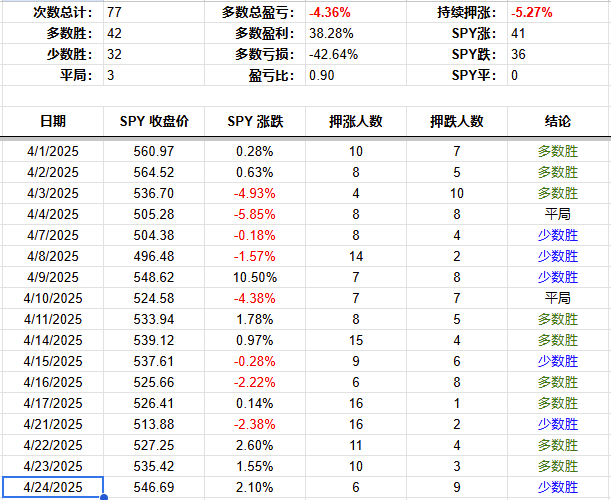The image size is (611, 500).
Task: Select the closing price 496.48 cell
Action: tap(153, 256)
